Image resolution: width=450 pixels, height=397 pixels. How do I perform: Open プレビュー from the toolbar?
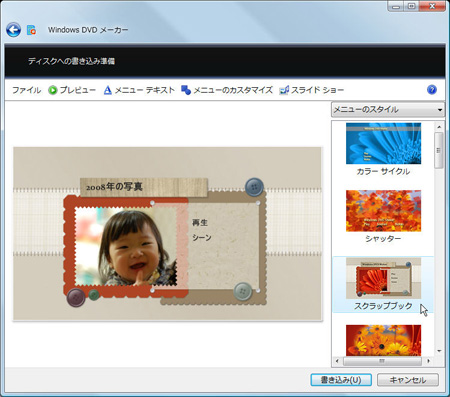pyautogui.click(x=78, y=90)
